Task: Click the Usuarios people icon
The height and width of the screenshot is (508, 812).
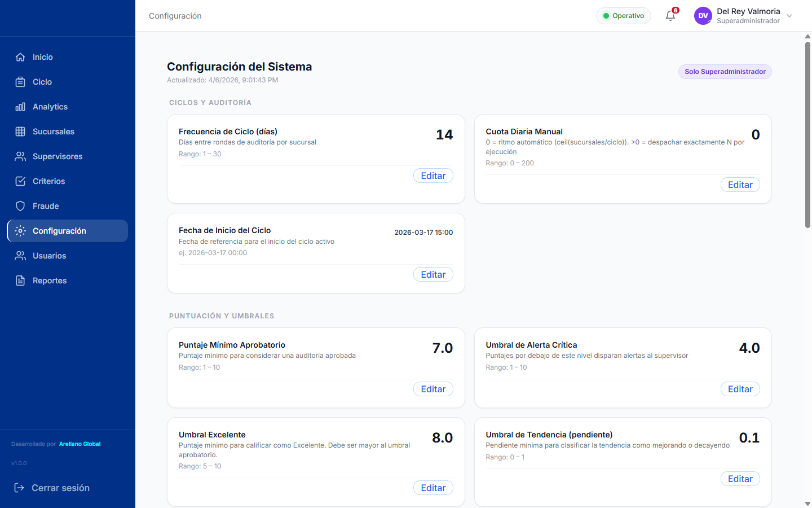Action: 20,256
